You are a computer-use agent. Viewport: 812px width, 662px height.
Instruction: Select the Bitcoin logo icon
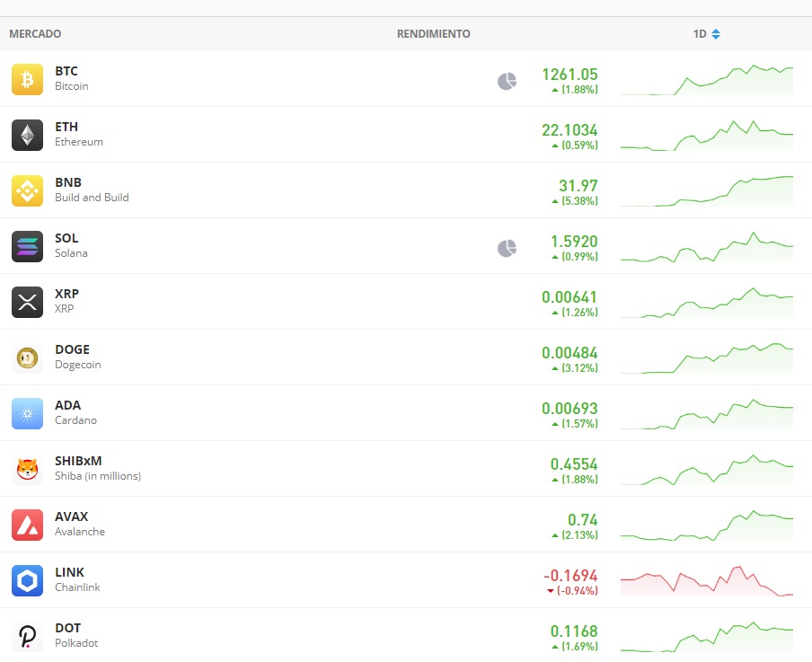pyautogui.click(x=26, y=79)
